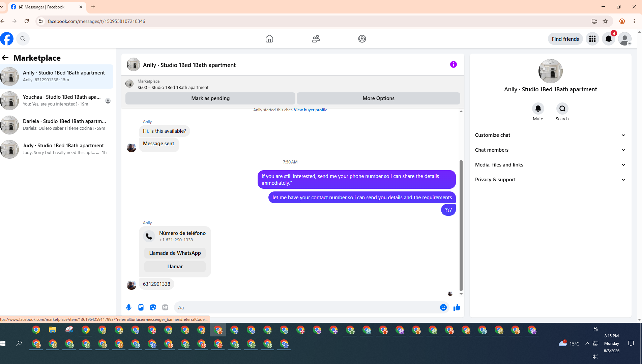The height and width of the screenshot is (364, 642).
Task: Reload the page in Chrome
Action: click(27, 21)
